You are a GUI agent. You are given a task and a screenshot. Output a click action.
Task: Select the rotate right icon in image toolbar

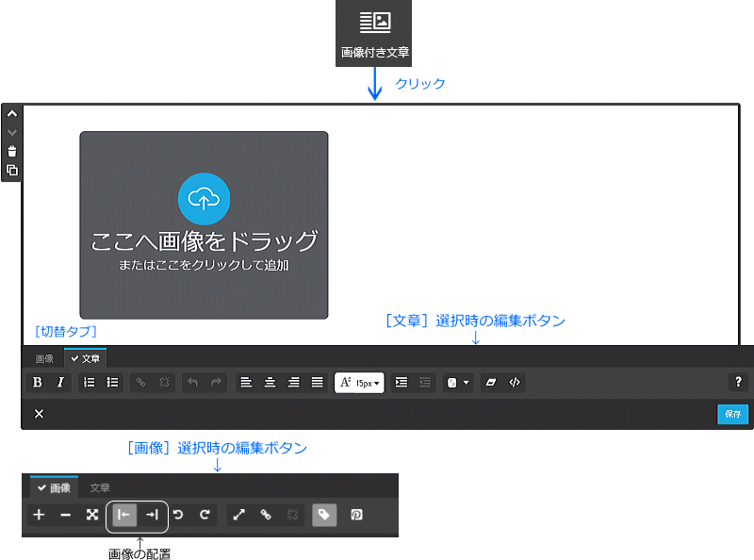click(x=205, y=516)
